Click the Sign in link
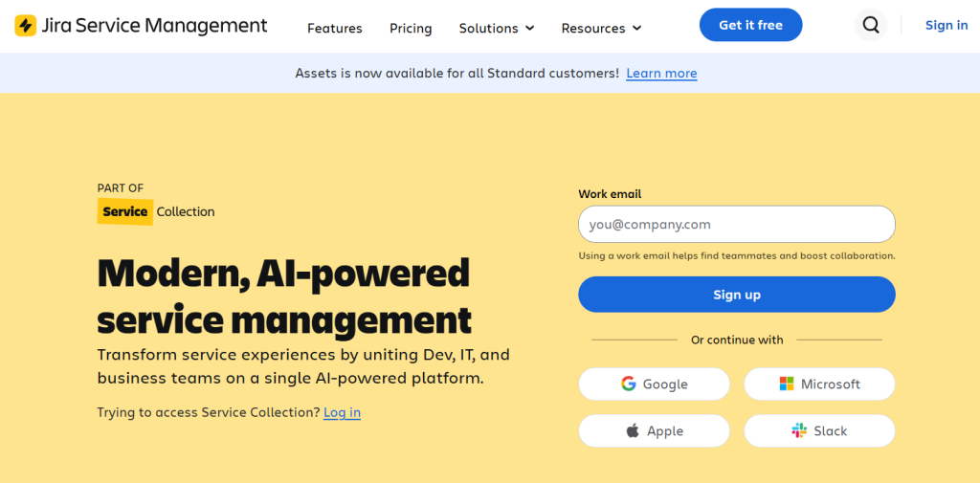Image resolution: width=980 pixels, height=483 pixels. [947, 25]
